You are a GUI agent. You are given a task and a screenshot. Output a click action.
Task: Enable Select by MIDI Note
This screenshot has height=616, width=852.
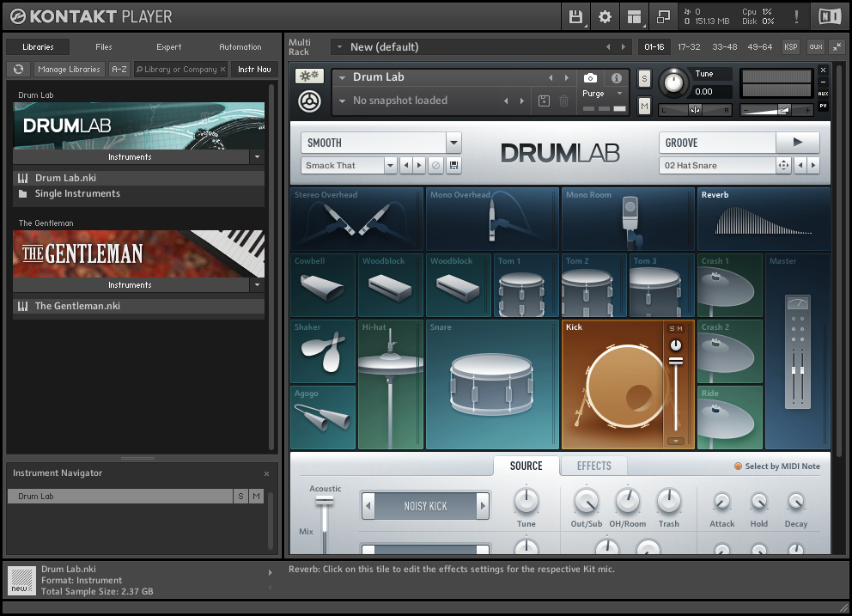(776, 466)
